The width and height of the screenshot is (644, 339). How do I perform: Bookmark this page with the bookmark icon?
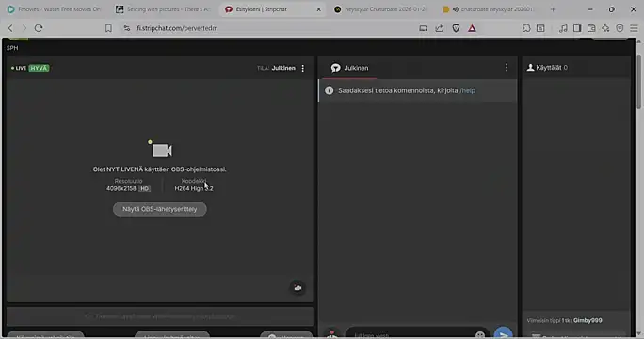coord(108,28)
